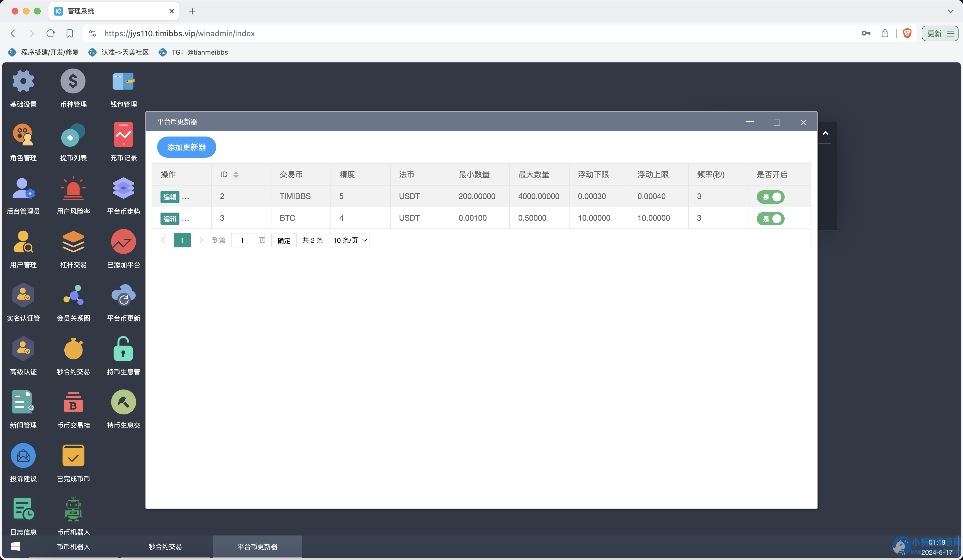Click page 1 pagination button

click(182, 240)
